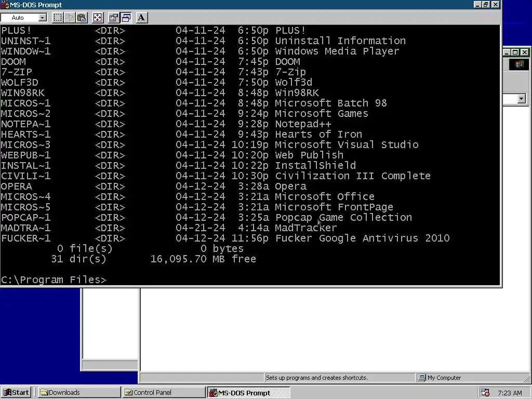Toggle the Background toolbar button
The height and width of the screenshot is (399, 532).
(x=126, y=18)
